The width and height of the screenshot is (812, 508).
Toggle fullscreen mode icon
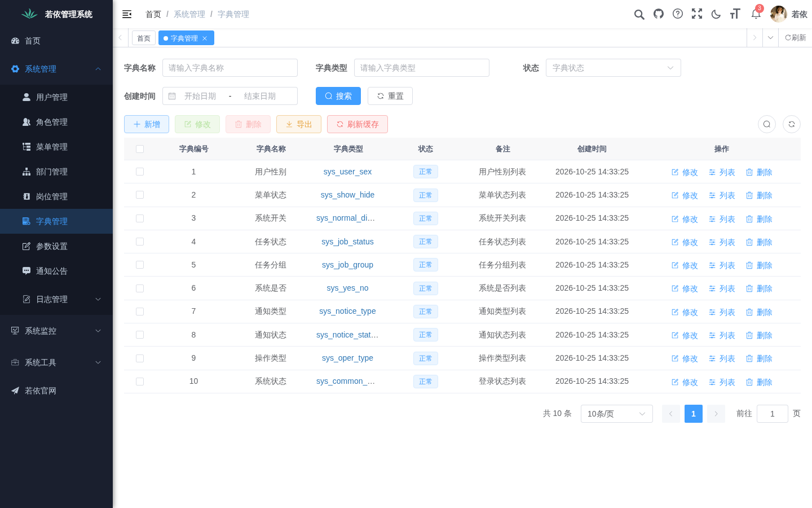pos(697,14)
